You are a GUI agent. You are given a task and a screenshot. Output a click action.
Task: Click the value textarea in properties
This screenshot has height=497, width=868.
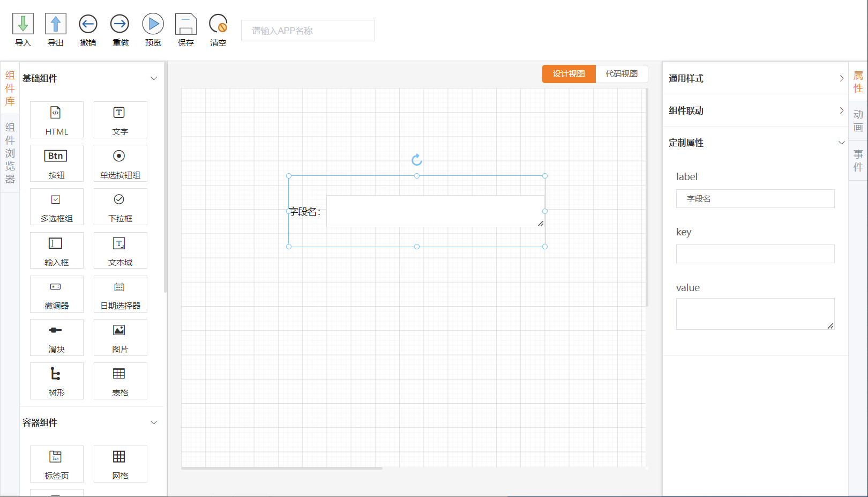click(755, 314)
